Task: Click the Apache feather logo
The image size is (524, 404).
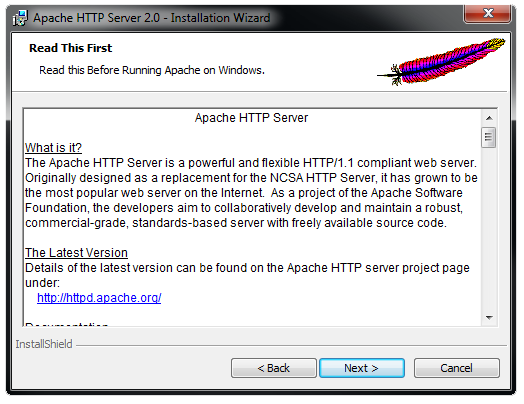Action: (441, 61)
